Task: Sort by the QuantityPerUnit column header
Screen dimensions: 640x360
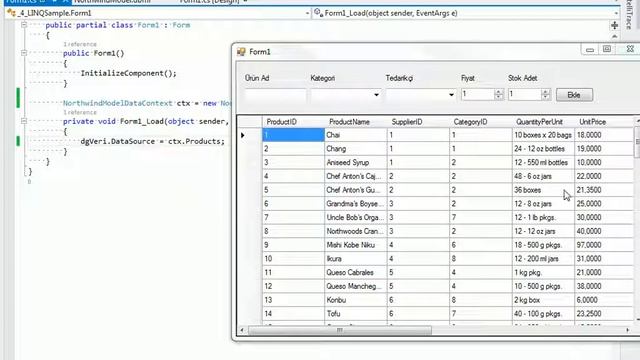Action: pyautogui.click(x=543, y=122)
